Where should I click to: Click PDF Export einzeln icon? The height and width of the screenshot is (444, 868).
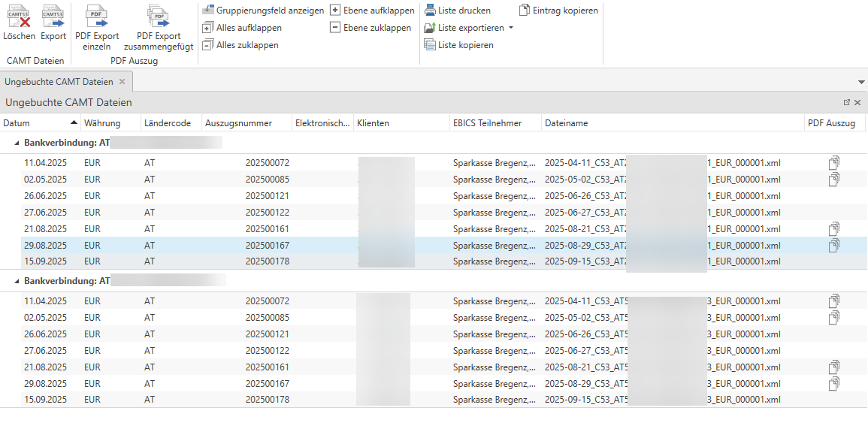coord(97,17)
